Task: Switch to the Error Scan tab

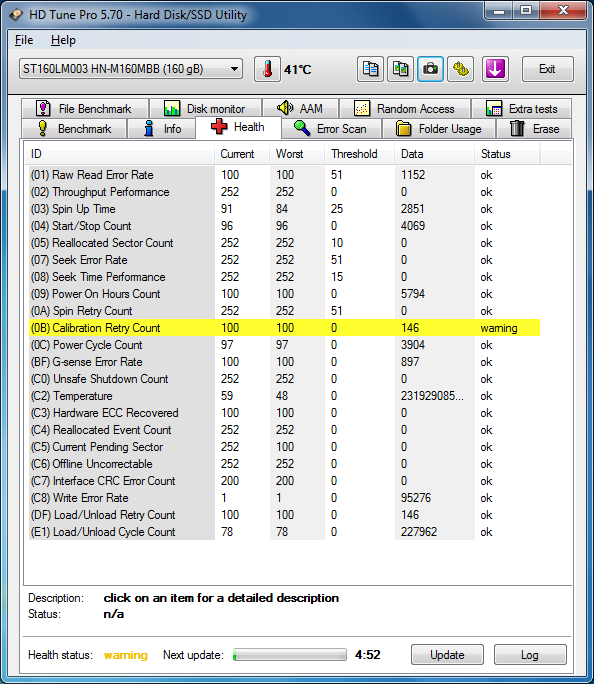Action: [x=331, y=129]
